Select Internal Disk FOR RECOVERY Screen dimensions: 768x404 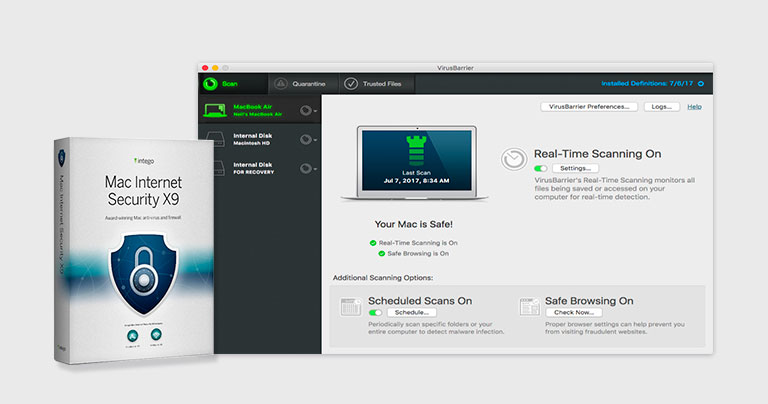coord(260,168)
